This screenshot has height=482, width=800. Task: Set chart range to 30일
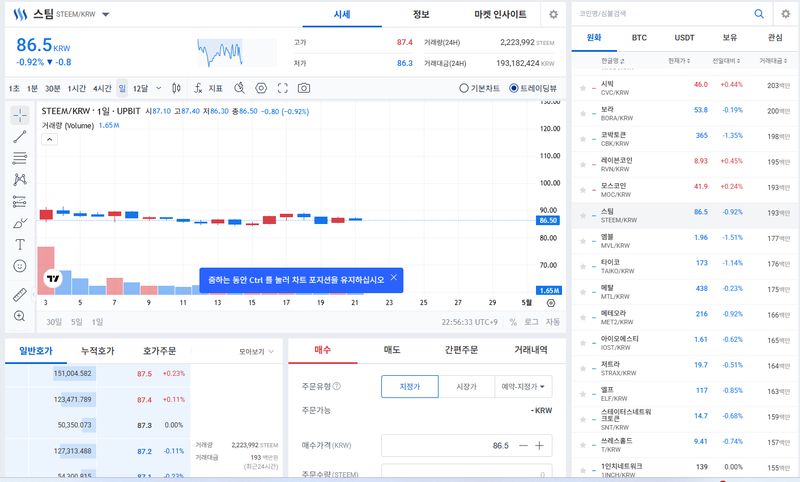click(54, 322)
